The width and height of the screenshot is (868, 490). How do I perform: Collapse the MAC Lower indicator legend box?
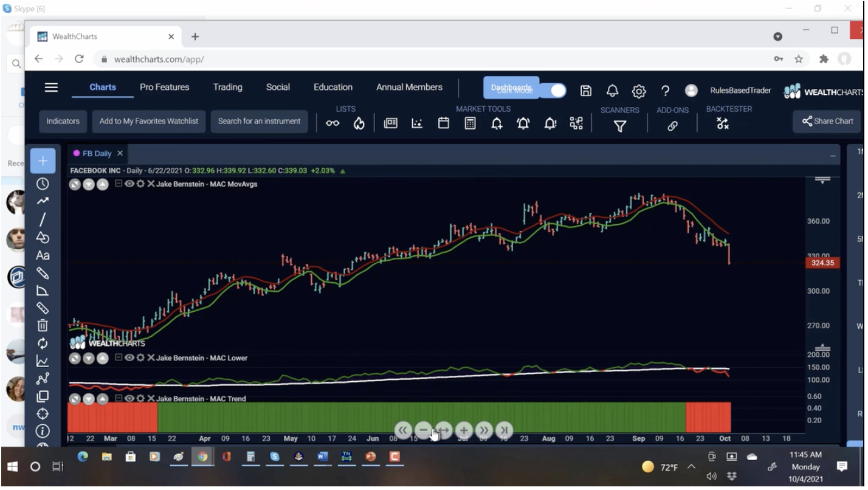pos(119,357)
